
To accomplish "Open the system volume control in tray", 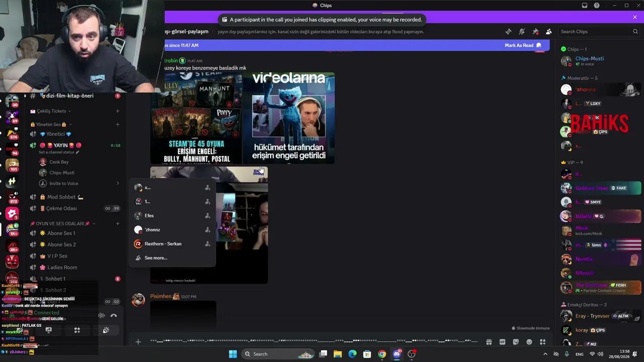I will (601, 354).
